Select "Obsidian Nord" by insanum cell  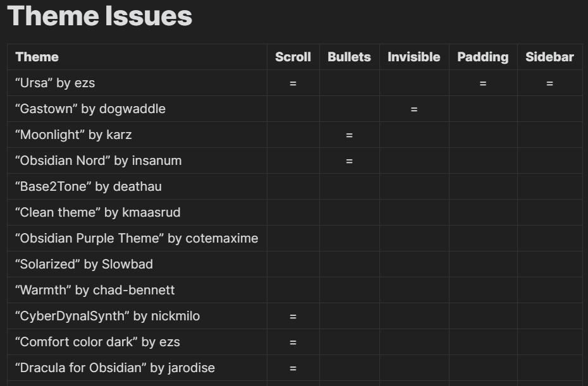(137, 160)
